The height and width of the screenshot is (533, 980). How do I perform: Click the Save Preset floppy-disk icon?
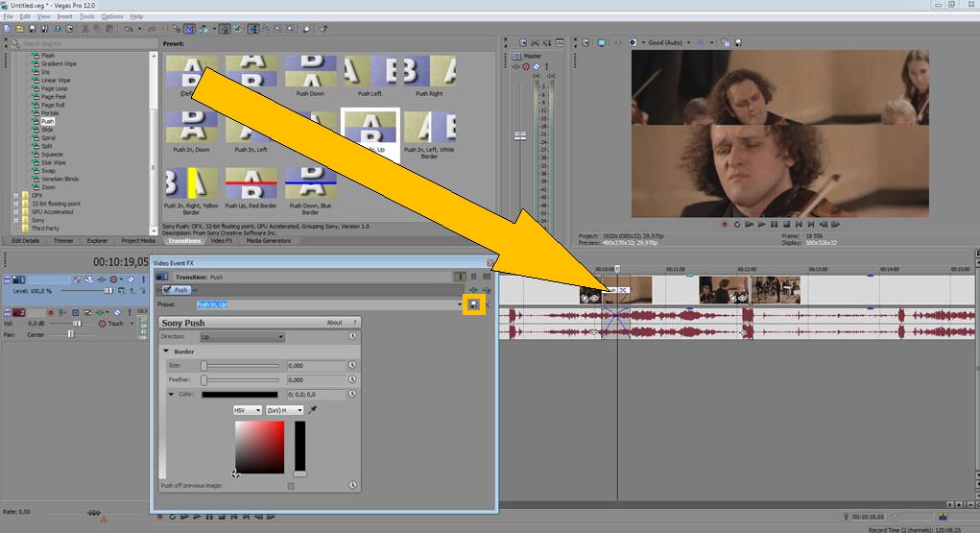click(x=474, y=304)
